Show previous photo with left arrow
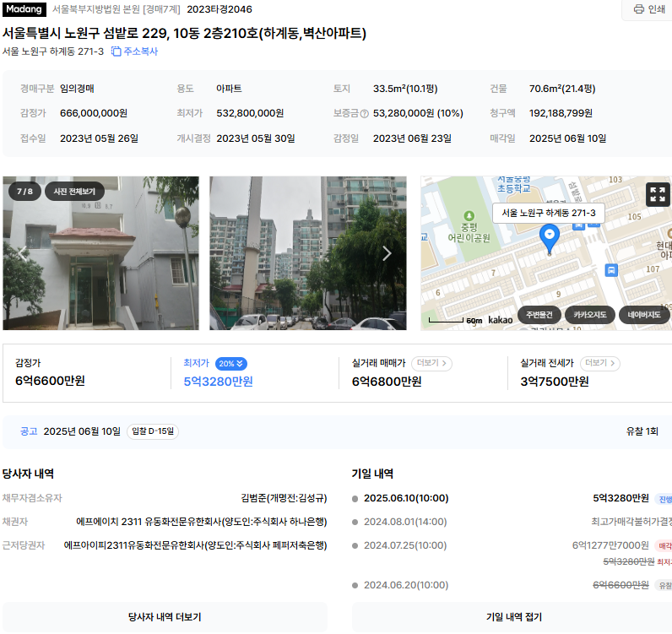 [22, 254]
